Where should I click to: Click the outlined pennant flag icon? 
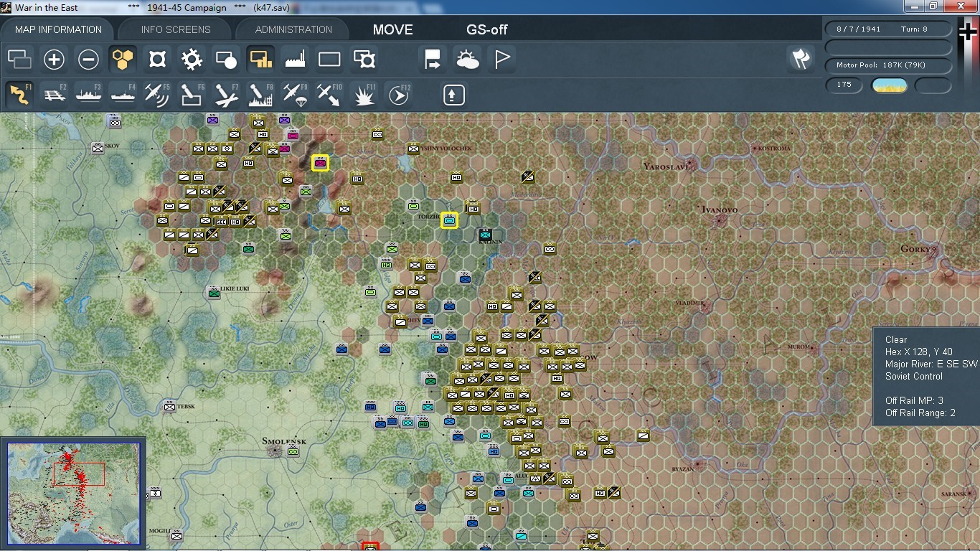coord(502,59)
